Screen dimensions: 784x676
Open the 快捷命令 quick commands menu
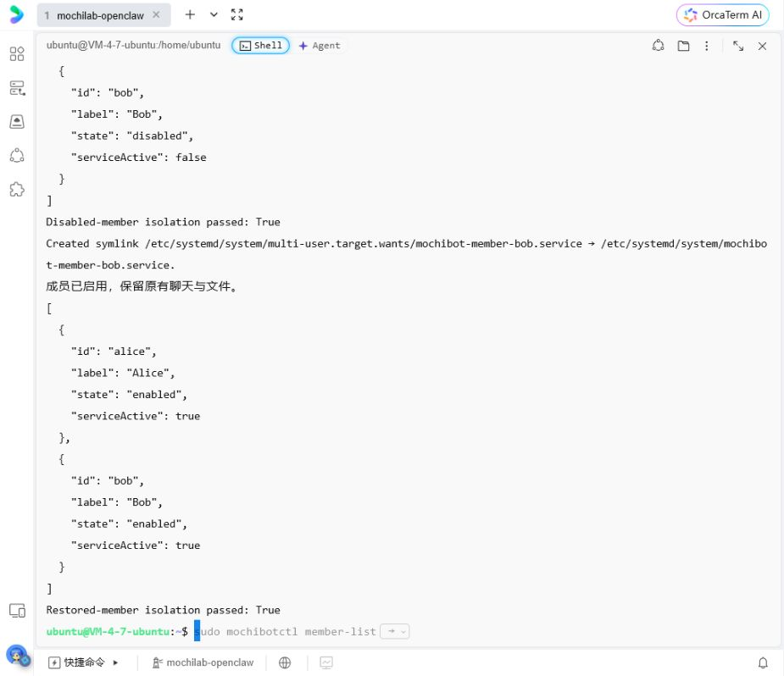[x=77, y=662]
